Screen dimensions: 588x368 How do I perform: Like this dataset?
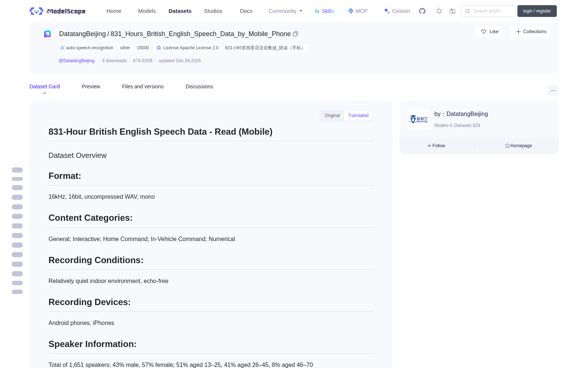489,32
